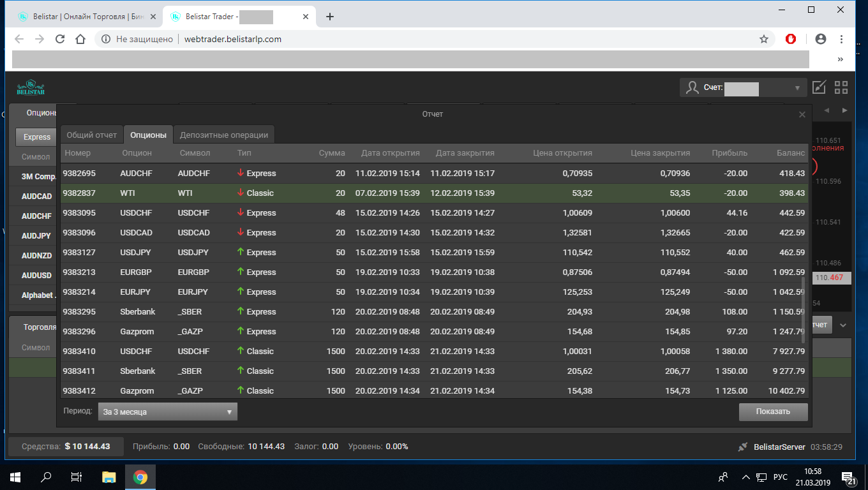Click the Показать button
This screenshot has width=868, height=490.
pos(773,412)
